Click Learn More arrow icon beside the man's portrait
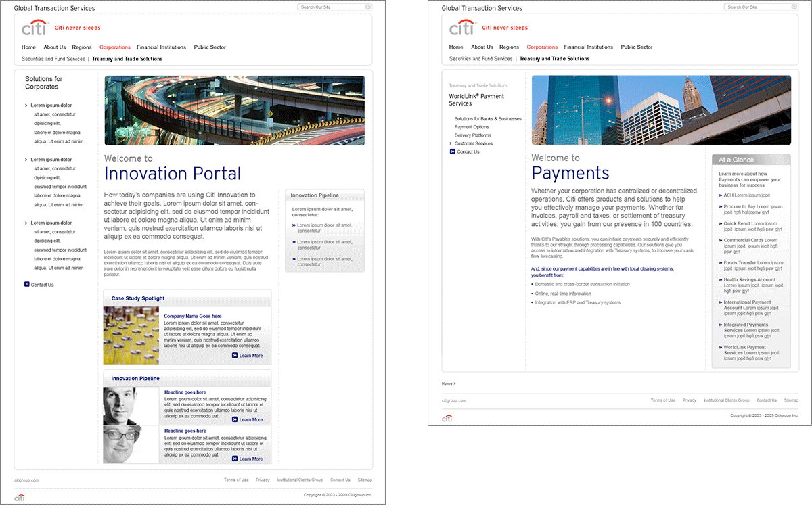 point(235,419)
